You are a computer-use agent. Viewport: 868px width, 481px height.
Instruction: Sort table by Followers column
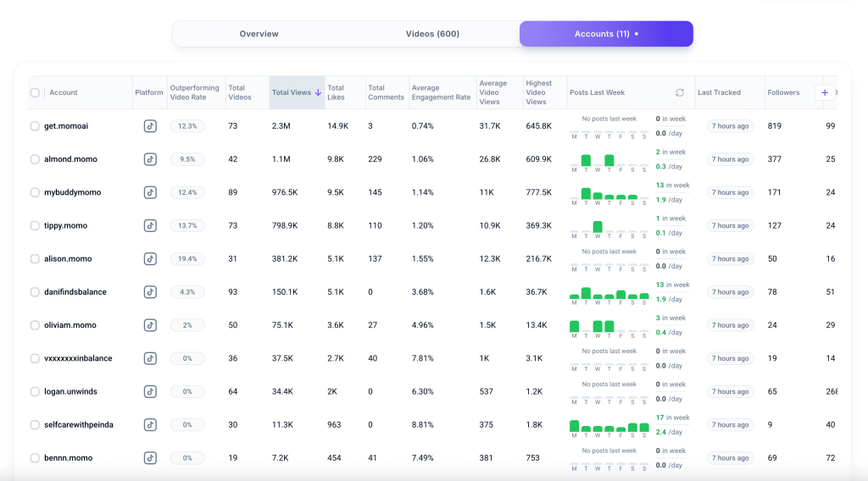[783, 92]
